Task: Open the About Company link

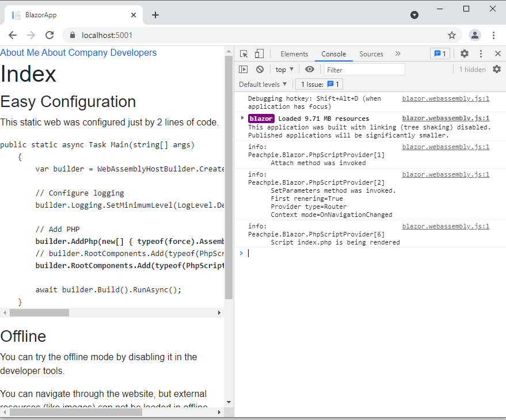Action: [74, 52]
